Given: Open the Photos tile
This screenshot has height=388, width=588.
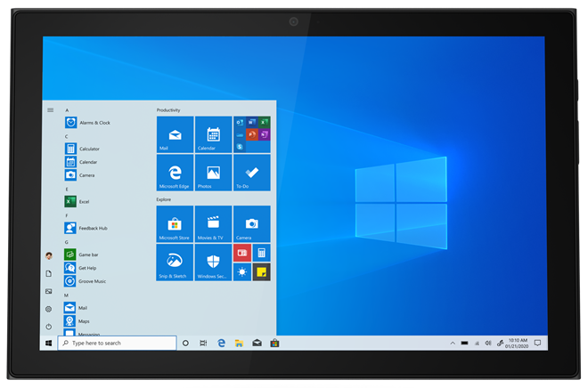Looking at the screenshot, I should pyautogui.click(x=214, y=173).
